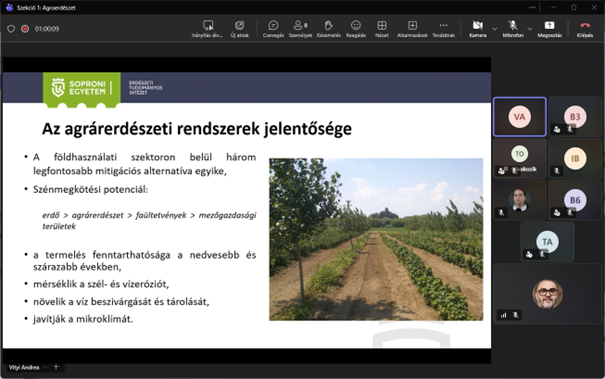The image size is (605, 379).
Task: Click the bullet 'mérséklik a szél- és vízeróziót,'
Action: point(101,284)
